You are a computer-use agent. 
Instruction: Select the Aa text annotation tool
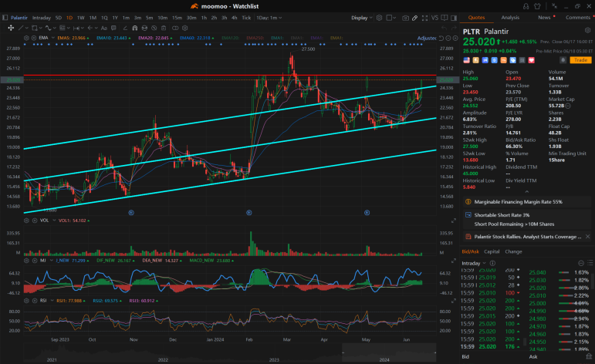104,28
